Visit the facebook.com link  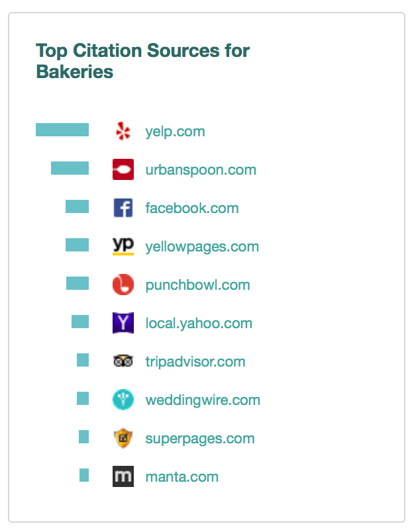click(x=192, y=208)
